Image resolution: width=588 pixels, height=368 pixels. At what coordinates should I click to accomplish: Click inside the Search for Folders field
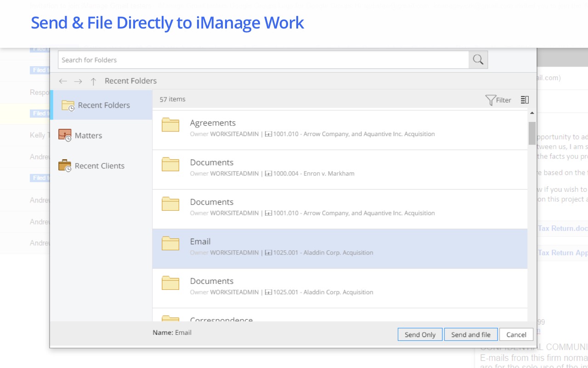click(262, 59)
